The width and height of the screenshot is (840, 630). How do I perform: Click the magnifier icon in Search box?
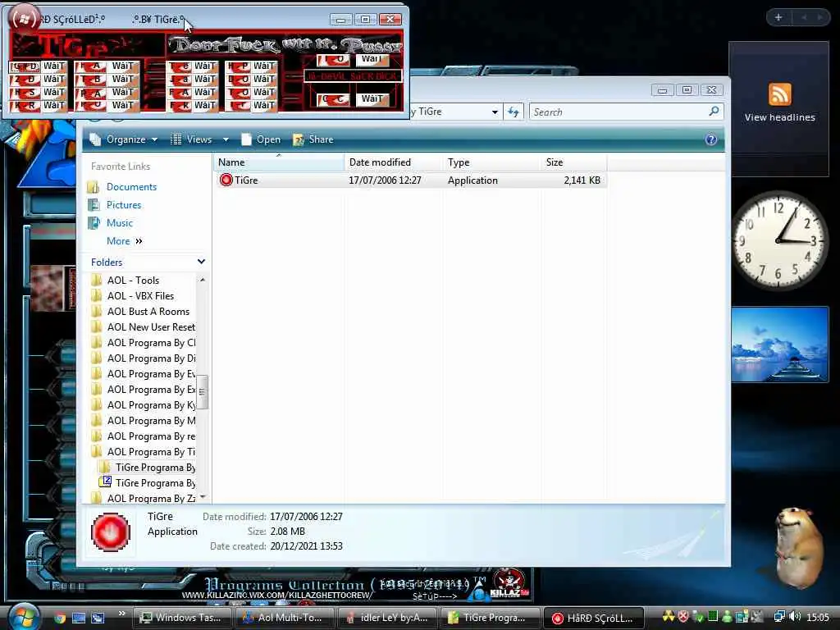tap(714, 112)
